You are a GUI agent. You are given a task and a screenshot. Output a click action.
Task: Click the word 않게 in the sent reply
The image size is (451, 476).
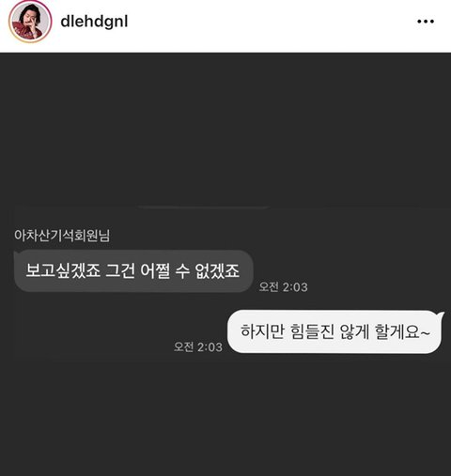(354, 331)
